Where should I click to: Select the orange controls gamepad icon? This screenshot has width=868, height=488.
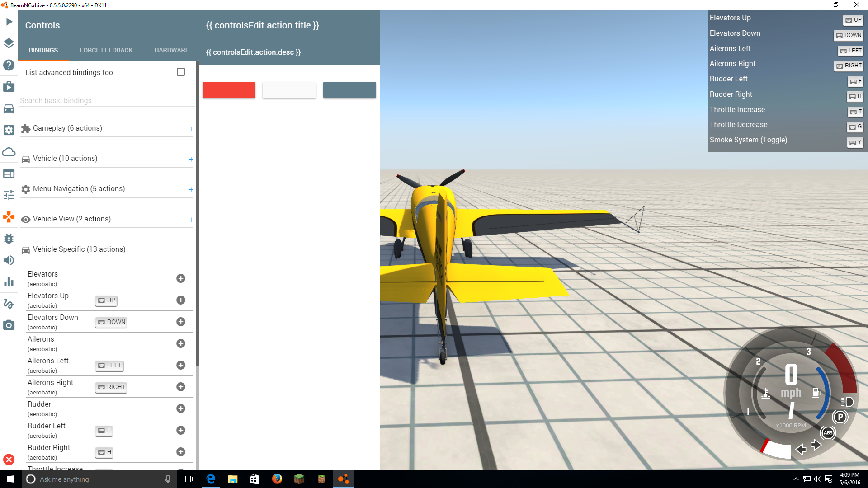point(9,217)
